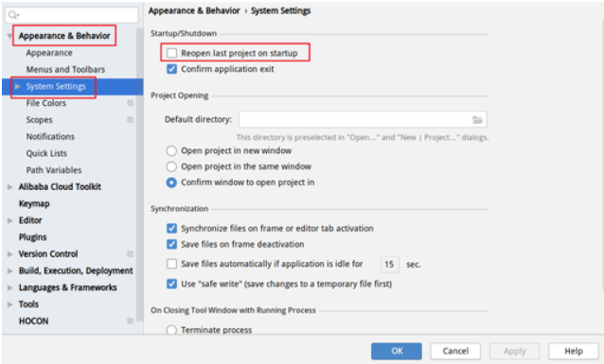Click the settings search field
This screenshot has height=364, width=604.
click(72, 15)
